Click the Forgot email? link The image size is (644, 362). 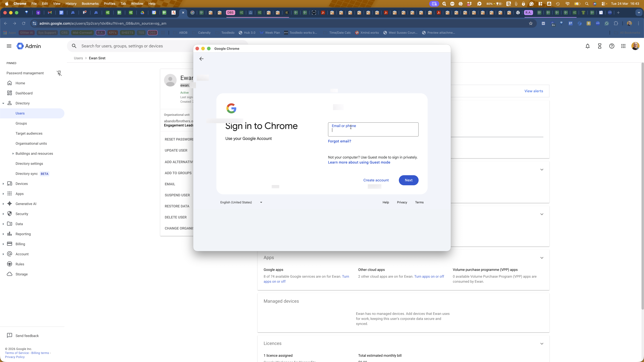(x=339, y=141)
